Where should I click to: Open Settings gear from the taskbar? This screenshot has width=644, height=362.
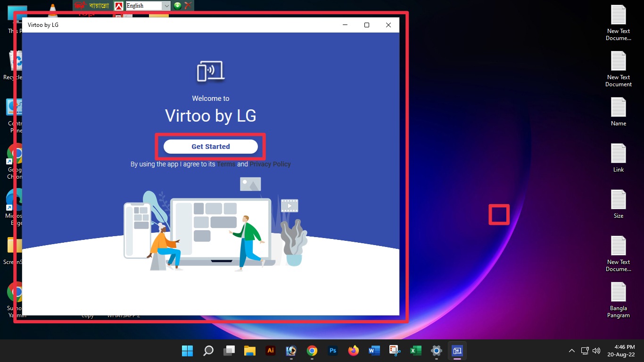tap(437, 351)
